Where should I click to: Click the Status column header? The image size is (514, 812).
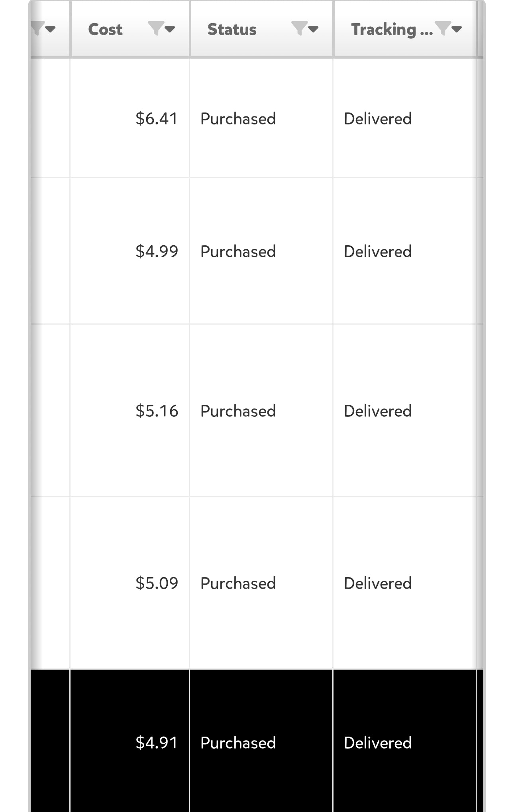(x=232, y=30)
